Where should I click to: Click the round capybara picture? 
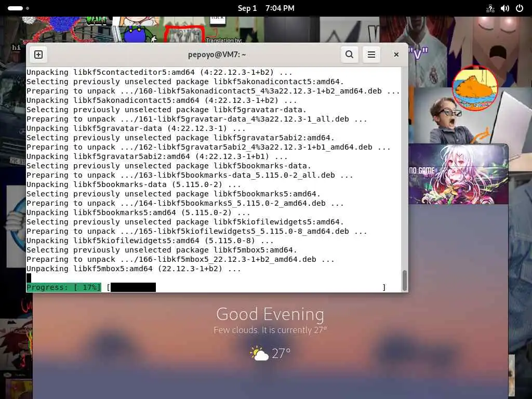[x=475, y=88]
